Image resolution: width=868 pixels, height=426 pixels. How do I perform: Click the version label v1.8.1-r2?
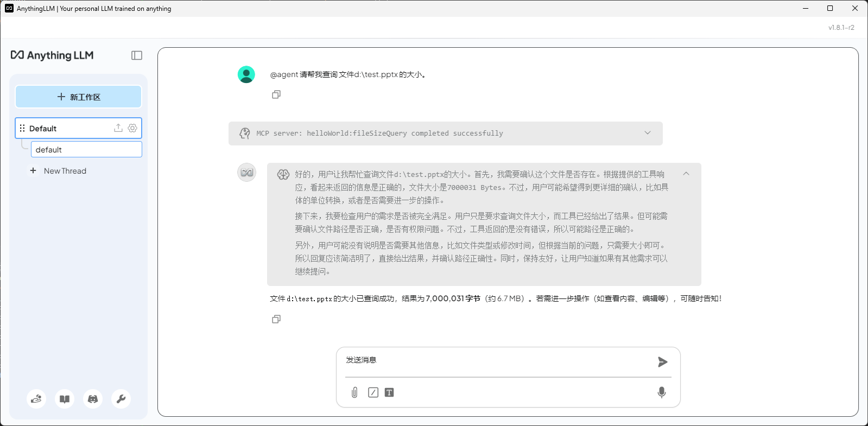841,27
